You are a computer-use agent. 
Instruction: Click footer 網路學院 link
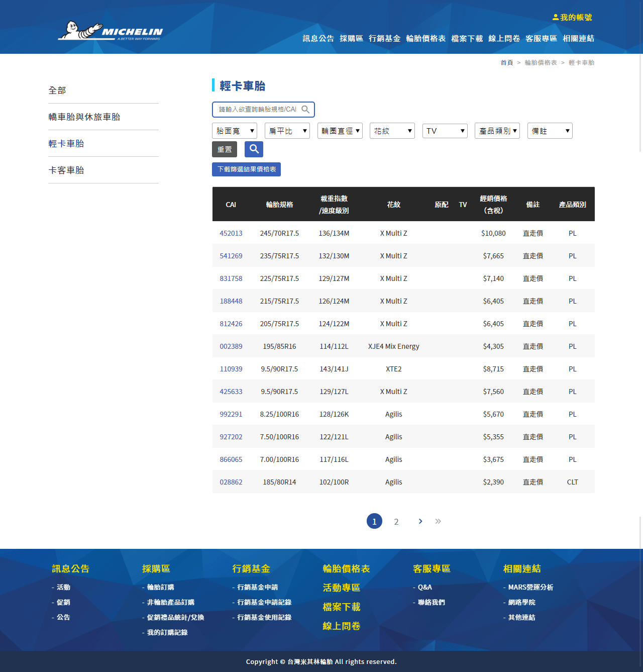click(522, 602)
